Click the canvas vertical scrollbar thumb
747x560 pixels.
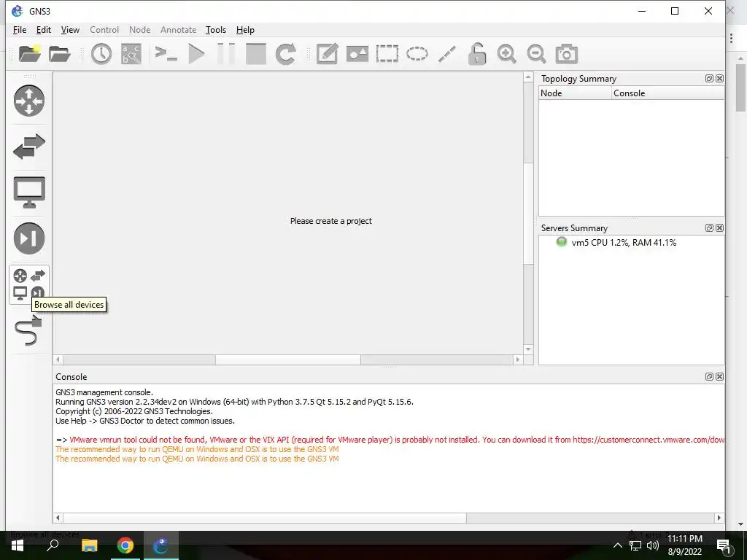coord(528,214)
